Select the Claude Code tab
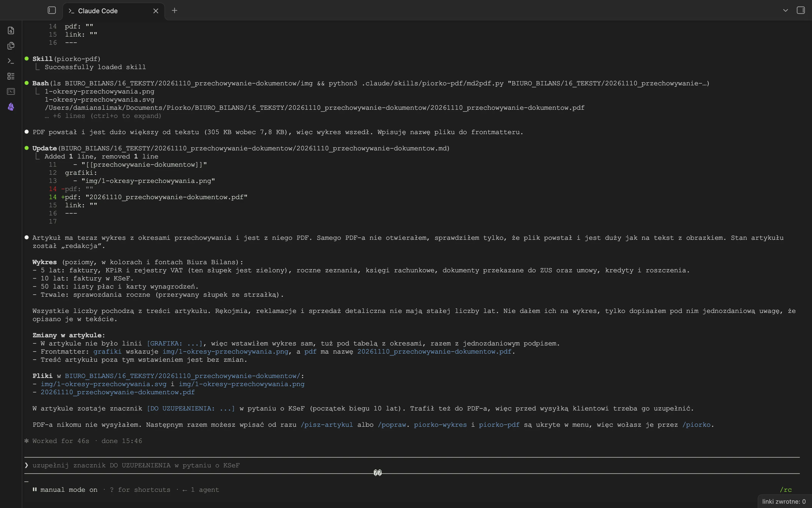Screen dimensions: 812x508 coord(113,11)
